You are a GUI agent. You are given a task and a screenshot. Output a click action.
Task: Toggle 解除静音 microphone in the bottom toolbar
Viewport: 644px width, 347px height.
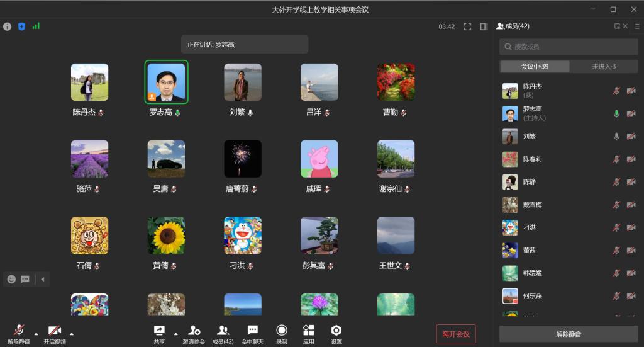coord(19,331)
